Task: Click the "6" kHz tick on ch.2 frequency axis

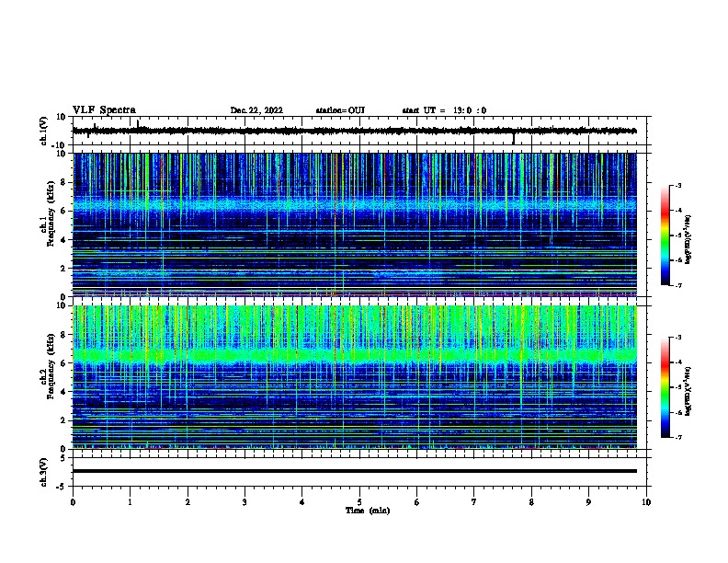Action: pyautogui.click(x=63, y=363)
